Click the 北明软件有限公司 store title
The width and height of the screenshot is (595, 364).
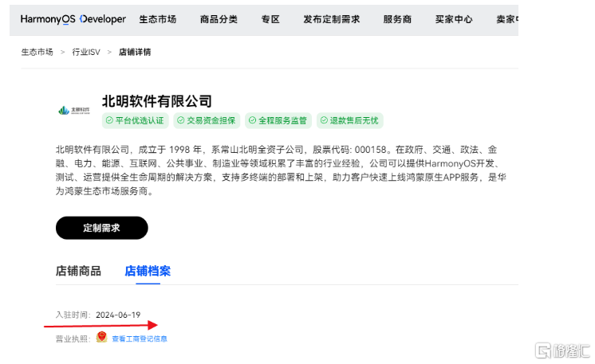click(x=156, y=101)
